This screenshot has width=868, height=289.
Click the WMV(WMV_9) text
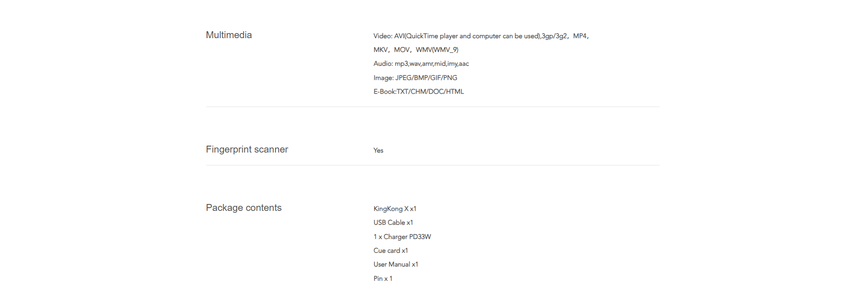click(437, 50)
